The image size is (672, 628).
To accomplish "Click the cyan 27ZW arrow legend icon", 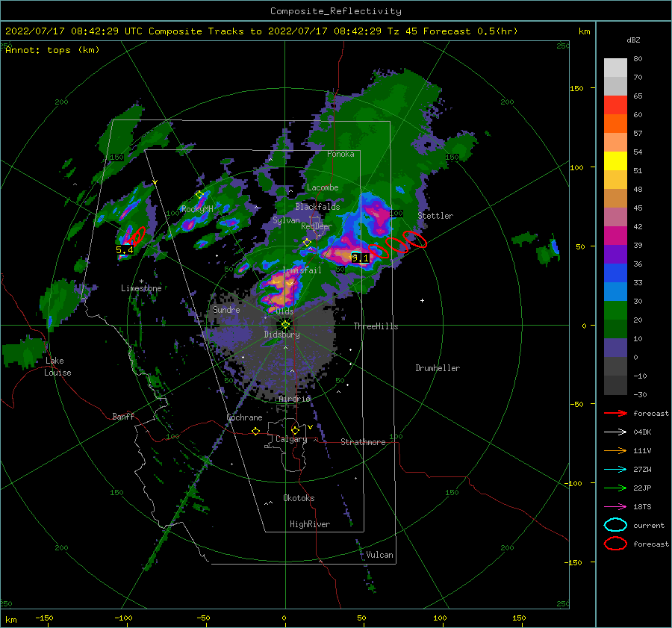I will point(615,470).
